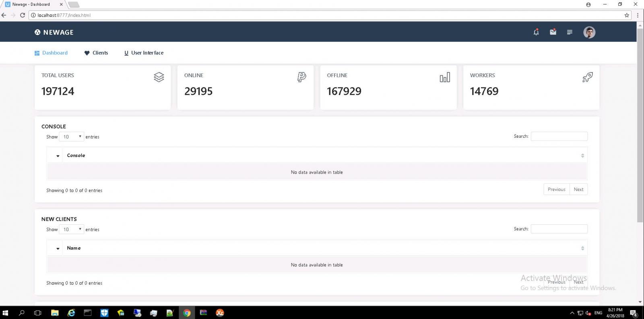This screenshot has height=319, width=644.
Task: Click the hamburger menu icon in header
Action: [570, 32]
